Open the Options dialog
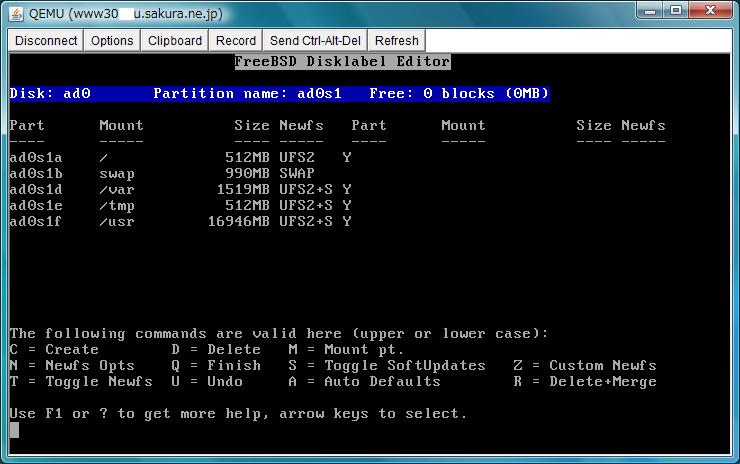The height and width of the screenshot is (464, 740). pyautogui.click(x=112, y=41)
